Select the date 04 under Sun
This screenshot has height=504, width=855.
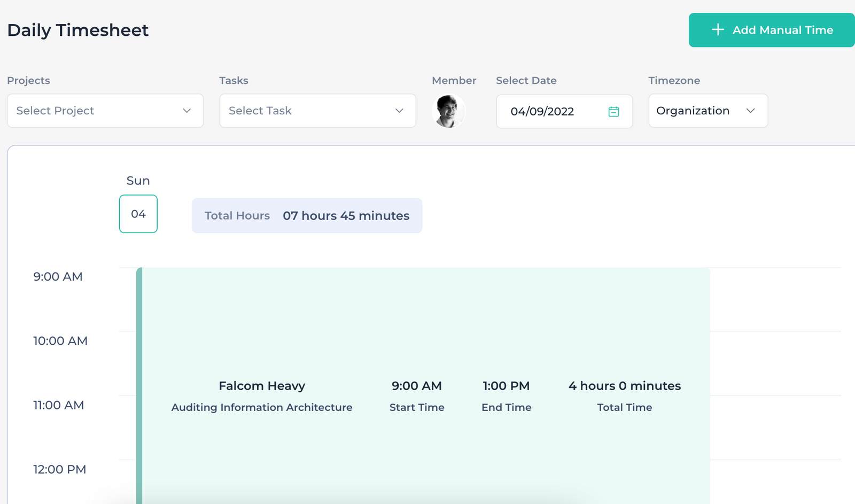138,214
